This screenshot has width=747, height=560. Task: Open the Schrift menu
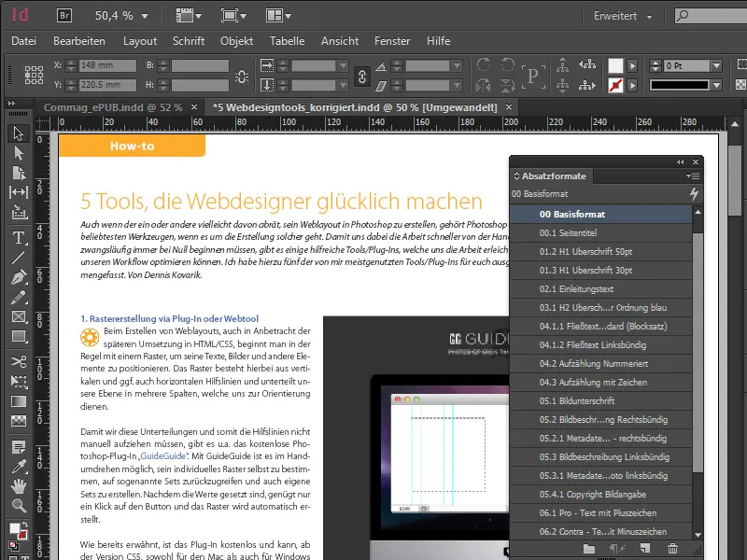pyautogui.click(x=189, y=41)
